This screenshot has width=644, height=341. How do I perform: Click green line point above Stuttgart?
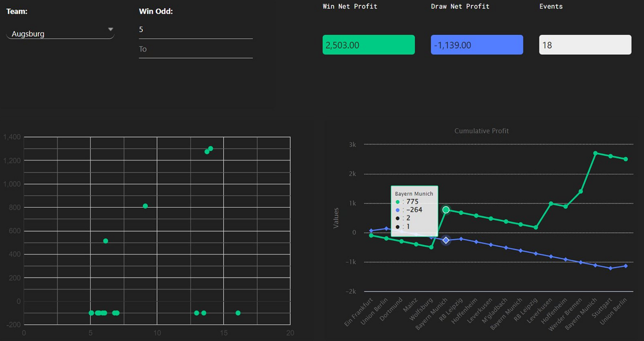point(611,156)
